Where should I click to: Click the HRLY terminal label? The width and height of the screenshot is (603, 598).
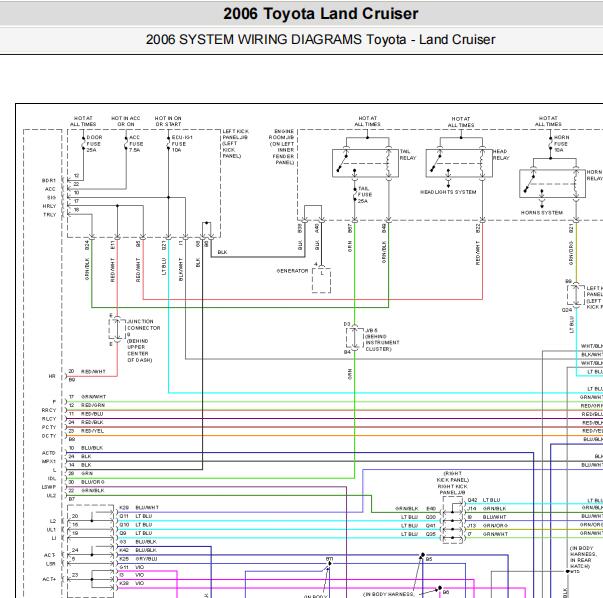[49, 206]
